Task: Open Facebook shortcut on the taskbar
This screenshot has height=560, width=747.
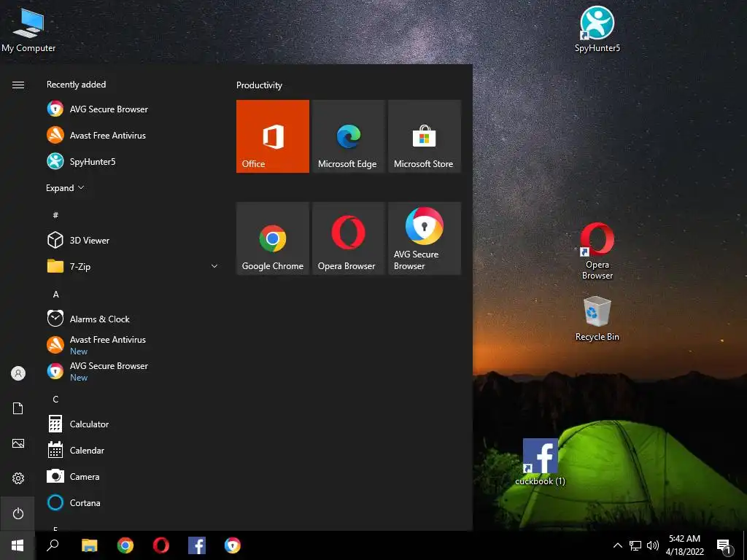Action: tap(197, 545)
